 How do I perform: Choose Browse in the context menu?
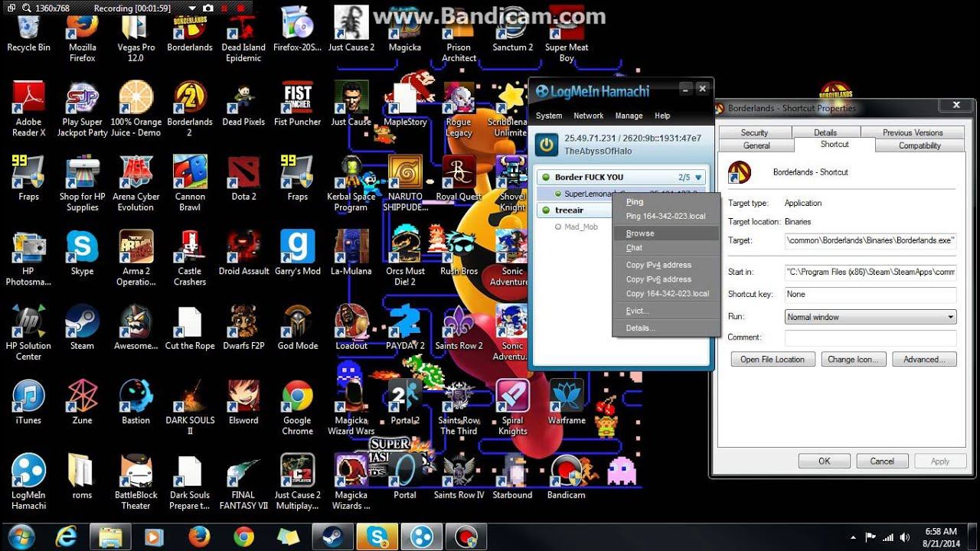666,233
